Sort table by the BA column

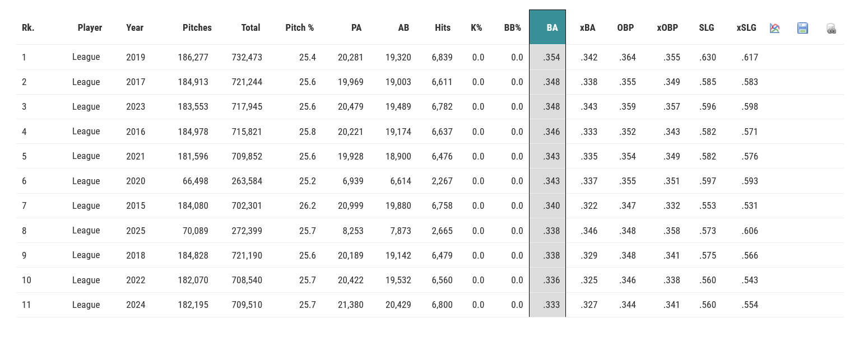click(551, 27)
